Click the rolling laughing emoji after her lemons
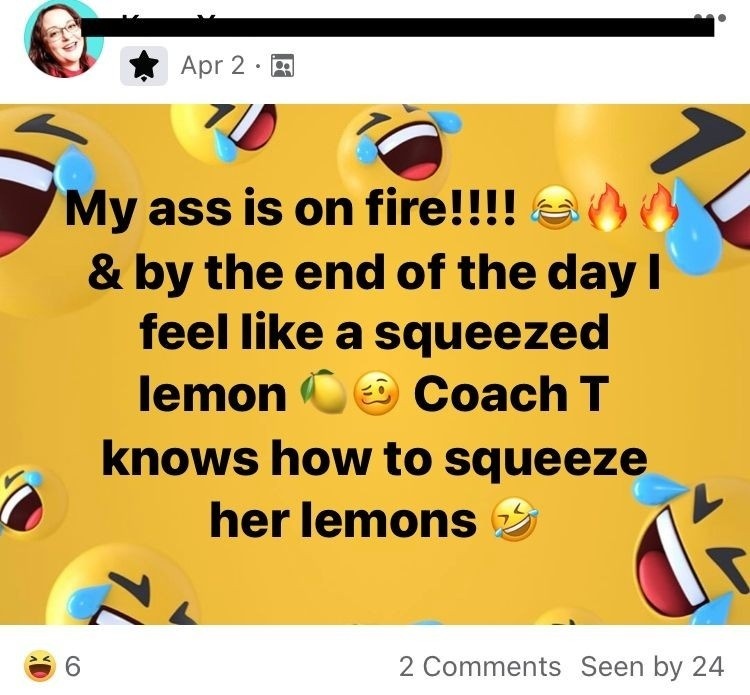The width and height of the screenshot is (750, 695). pos(513,520)
